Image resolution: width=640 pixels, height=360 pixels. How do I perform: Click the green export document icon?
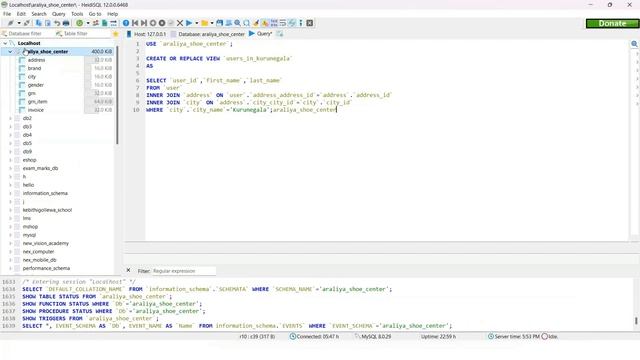tap(104, 23)
